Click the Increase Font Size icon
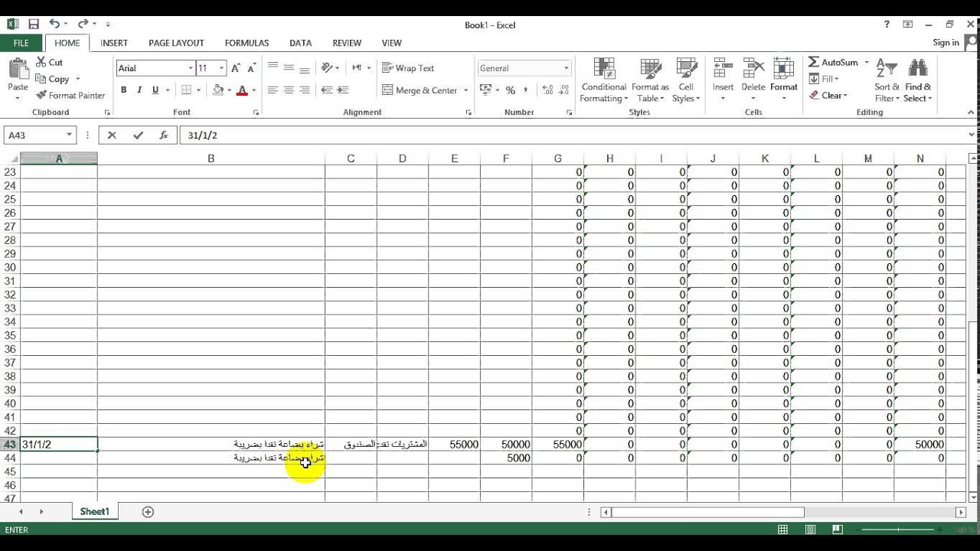This screenshot has width=980, height=551. point(236,68)
